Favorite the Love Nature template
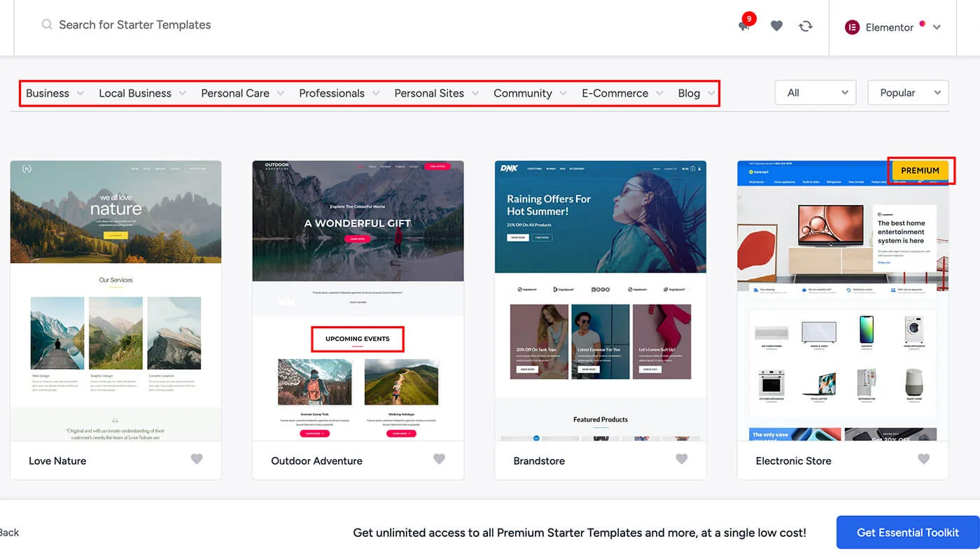Viewport: 980px width, 560px height. click(x=197, y=459)
